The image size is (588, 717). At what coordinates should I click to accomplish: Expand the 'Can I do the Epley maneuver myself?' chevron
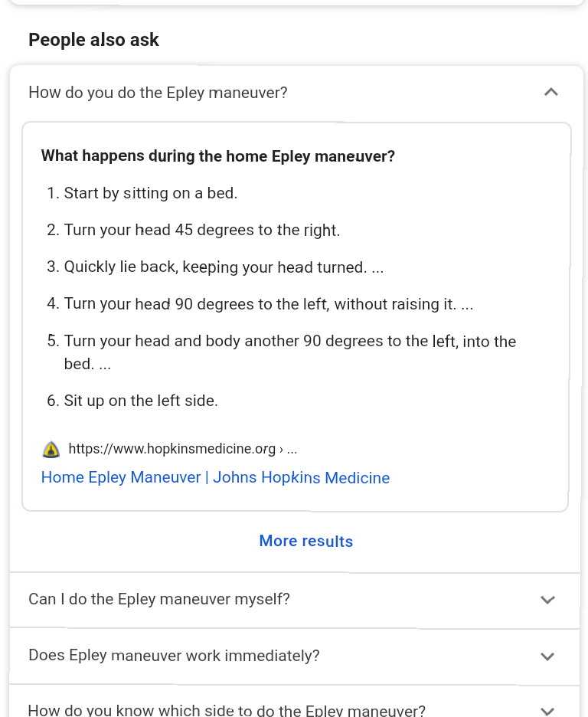pos(547,600)
